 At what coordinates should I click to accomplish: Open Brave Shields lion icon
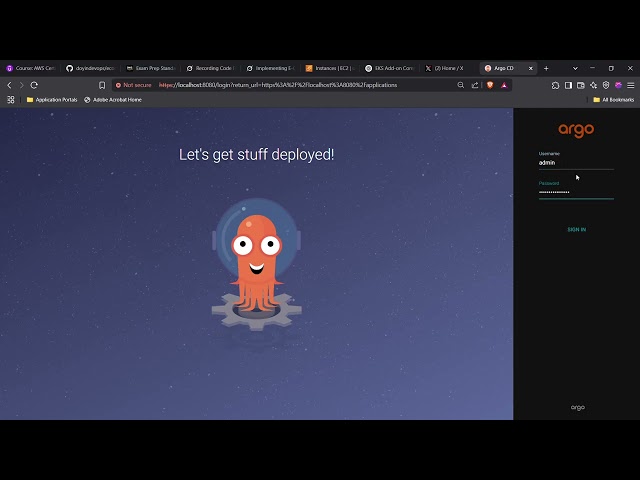click(x=490, y=85)
